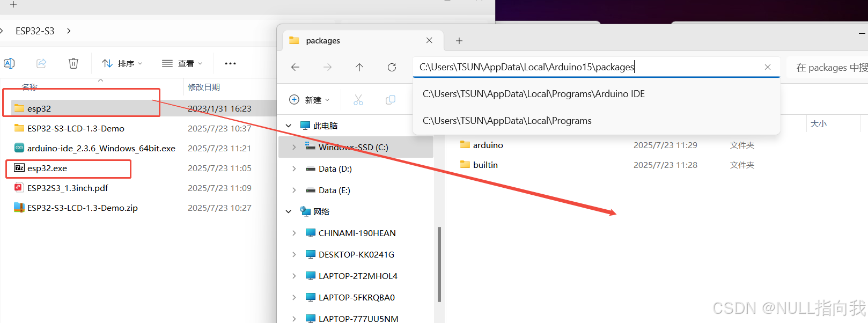This screenshot has height=323, width=868.
Task: Click the Delete trash icon in ESP32-S3 window
Action: click(x=73, y=63)
